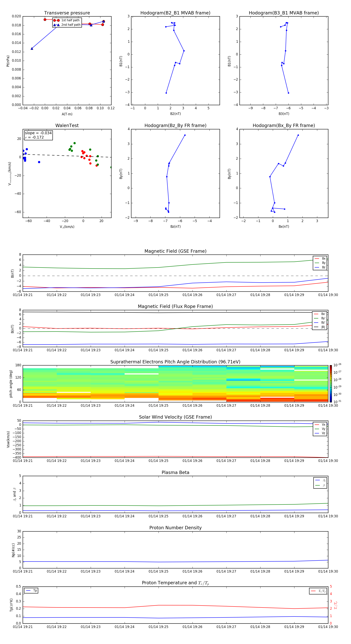Image resolution: width=351 pixels, height=644 pixels.
Task: Click the "Vsw(km/s)" axis label
Action: click(x=8, y=439)
